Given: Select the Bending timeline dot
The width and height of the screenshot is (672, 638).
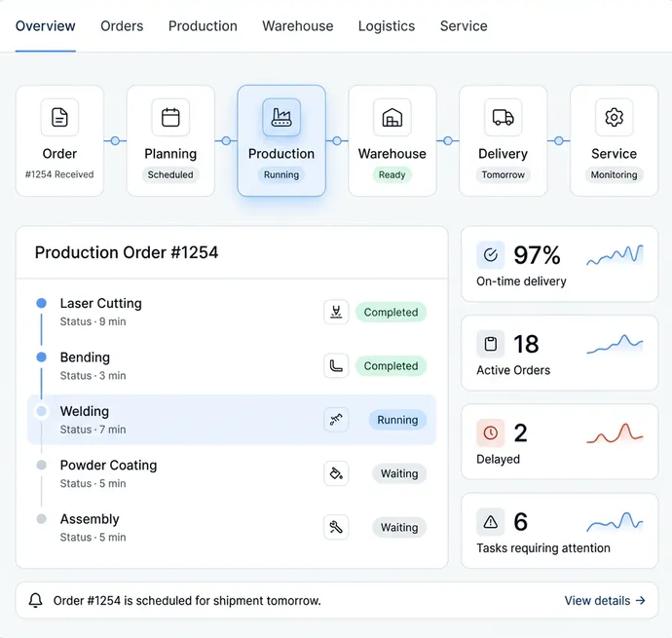Looking at the screenshot, I should point(42,357).
